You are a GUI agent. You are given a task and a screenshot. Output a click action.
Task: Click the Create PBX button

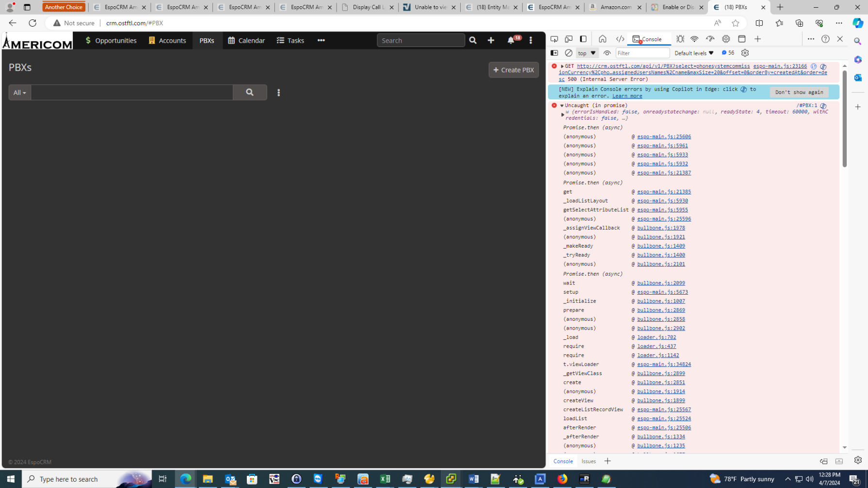pyautogui.click(x=513, y=70)
